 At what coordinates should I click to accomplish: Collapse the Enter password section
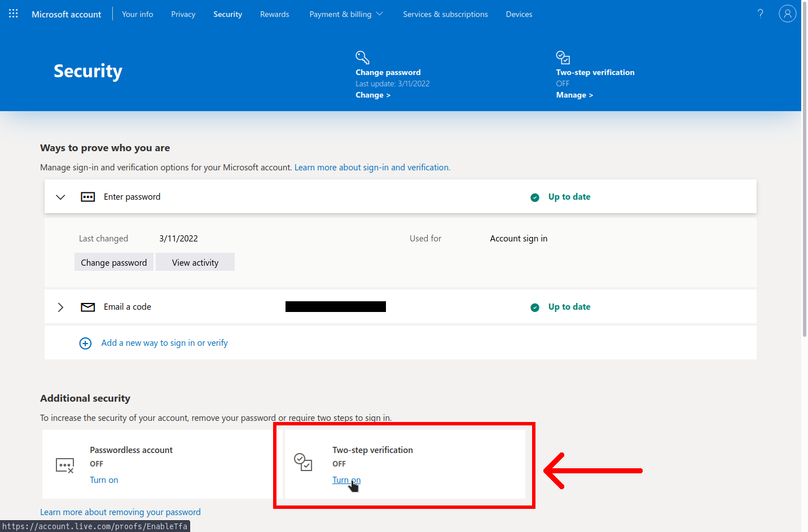tap(60, 197)
